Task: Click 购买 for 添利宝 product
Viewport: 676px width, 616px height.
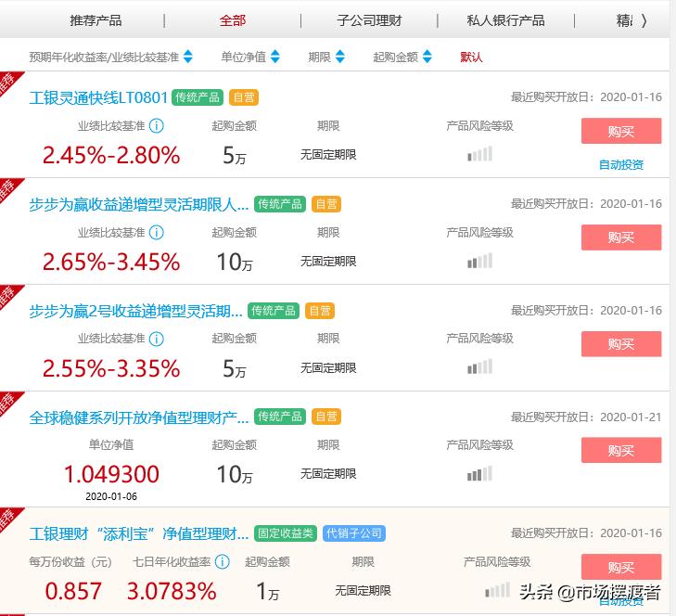Action: (x=620, y=567)
